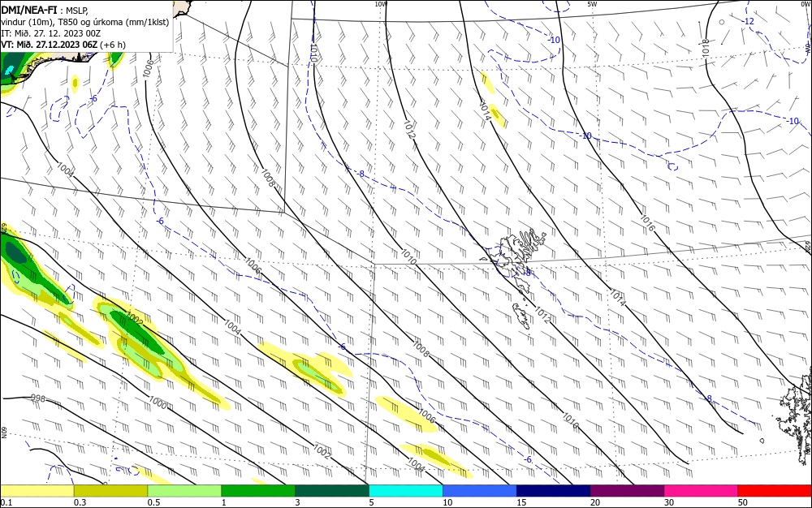Click legend value label '30'

[668, 502]
